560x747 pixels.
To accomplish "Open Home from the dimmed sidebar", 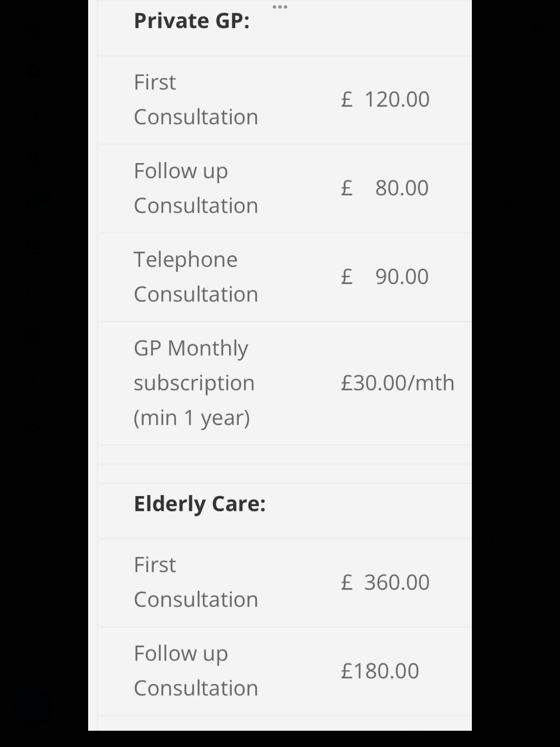I will (x=34, y=71).
